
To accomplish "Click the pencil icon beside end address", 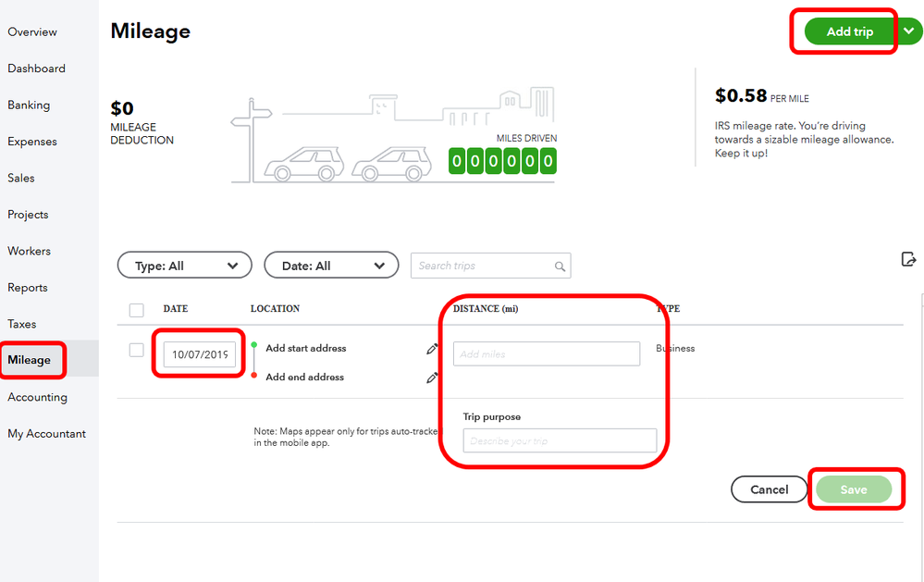I will coord(432,378).
